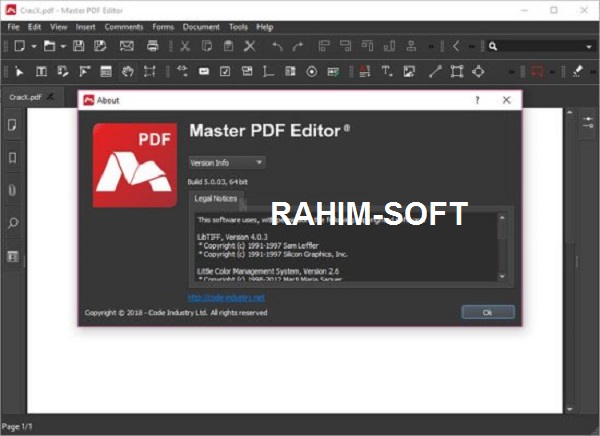This screenshot has width=600, height=436.
Task: Click the align right objects icon
Action: pyautogui.click(x=346, y=46)
